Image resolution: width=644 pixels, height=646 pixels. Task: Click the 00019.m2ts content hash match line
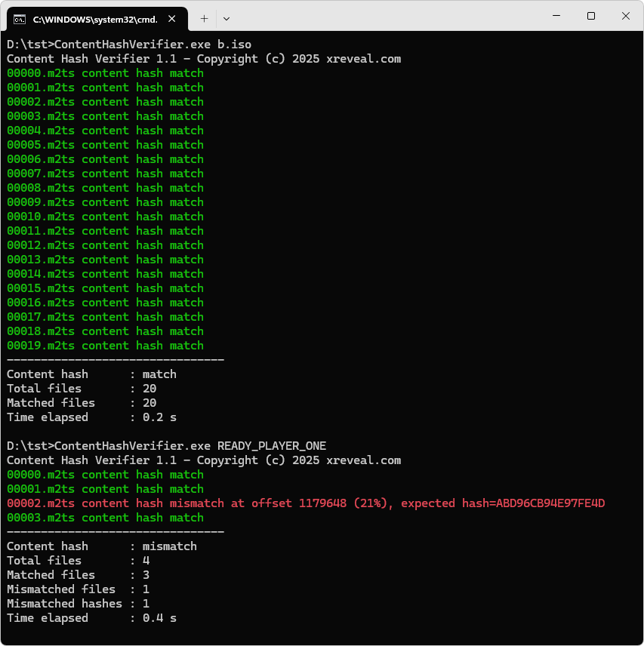(x=105, y=346)
